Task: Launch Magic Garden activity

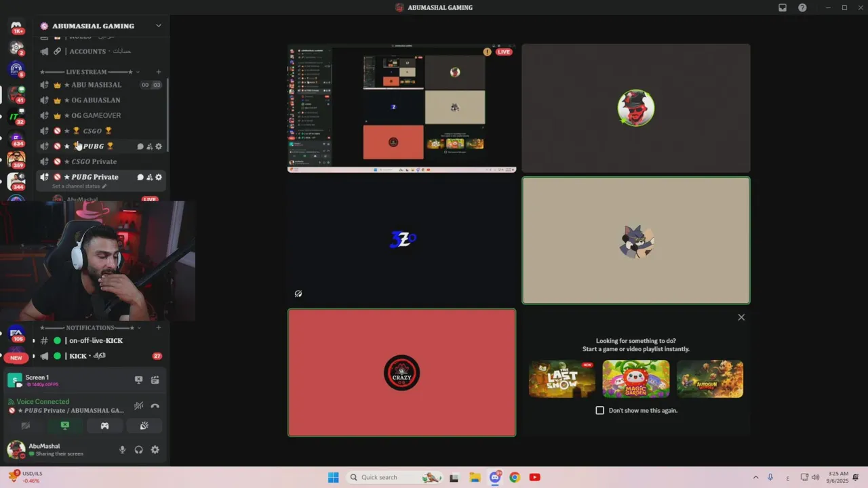Action: 636,379
